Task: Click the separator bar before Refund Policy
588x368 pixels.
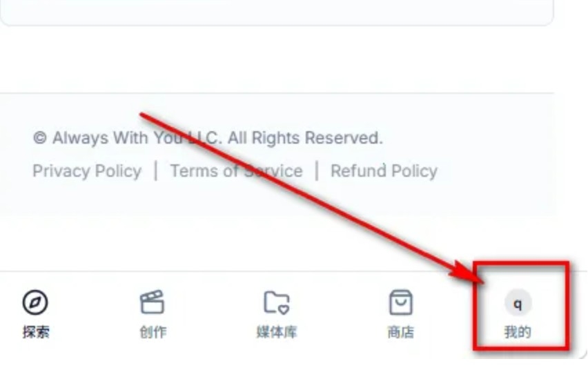Action: (x=317, y=171)
